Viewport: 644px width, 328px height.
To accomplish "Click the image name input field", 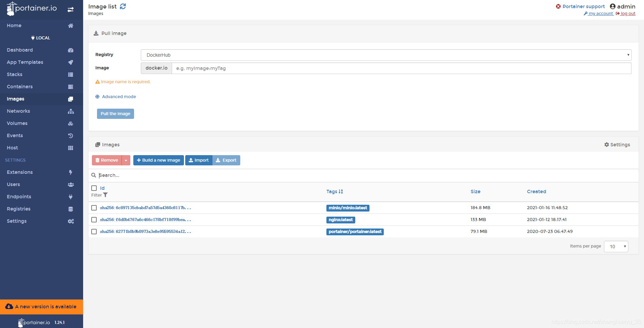I will click(401, 68).
